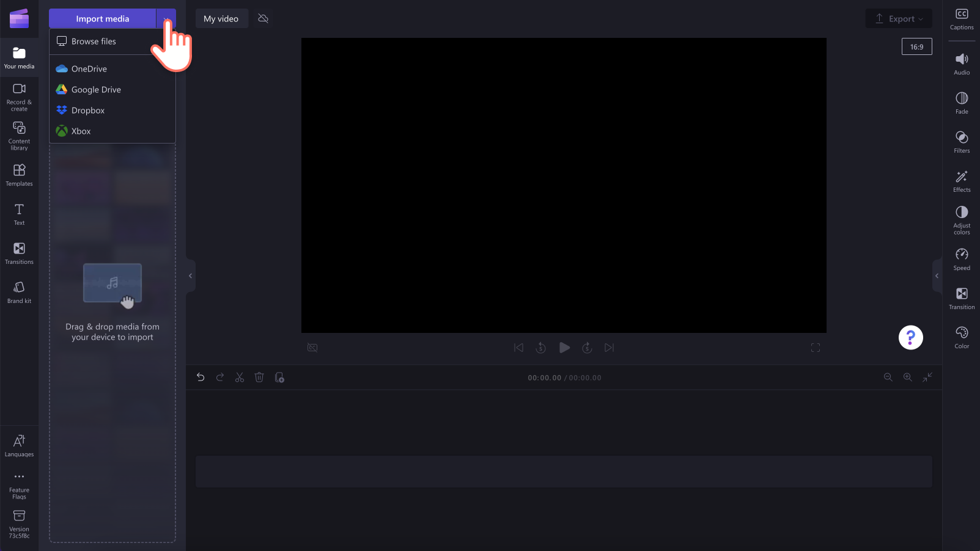Viewport: 980px width, 551px height.
Task: Open the Templates panel
Action: point(19,175)
